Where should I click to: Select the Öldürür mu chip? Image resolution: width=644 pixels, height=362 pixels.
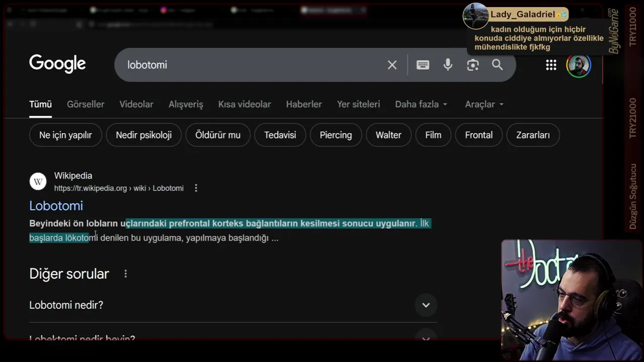click(218, 135)
